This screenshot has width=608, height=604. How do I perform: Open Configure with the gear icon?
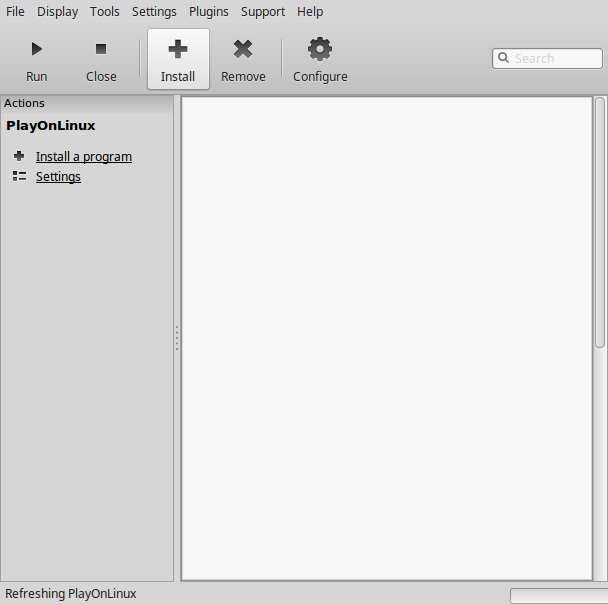point(320,49)
